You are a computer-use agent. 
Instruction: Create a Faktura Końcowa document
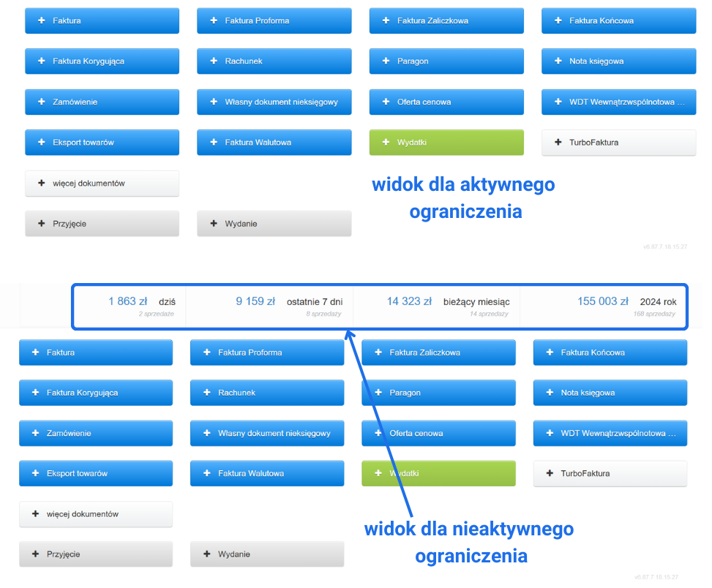(618, 20)
